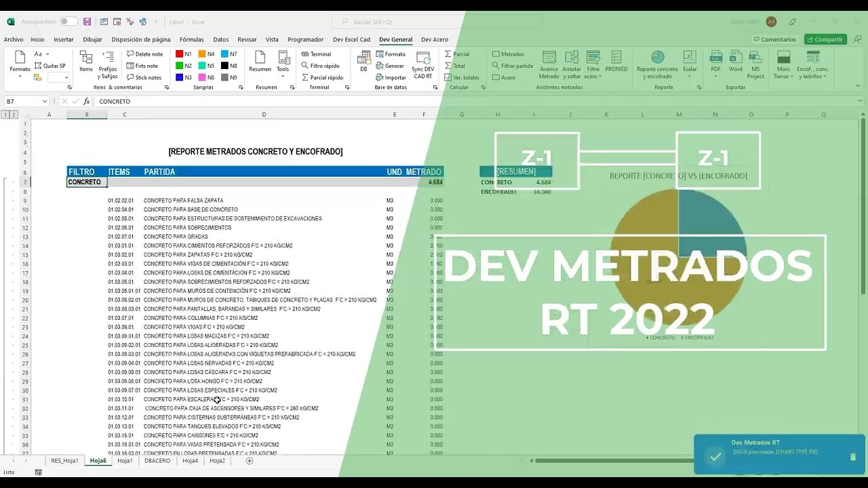Image resolution: width=868 pixels, height=488 pixels.
Task: Click Arrastrar y soltar
Action: click(572, 65)
